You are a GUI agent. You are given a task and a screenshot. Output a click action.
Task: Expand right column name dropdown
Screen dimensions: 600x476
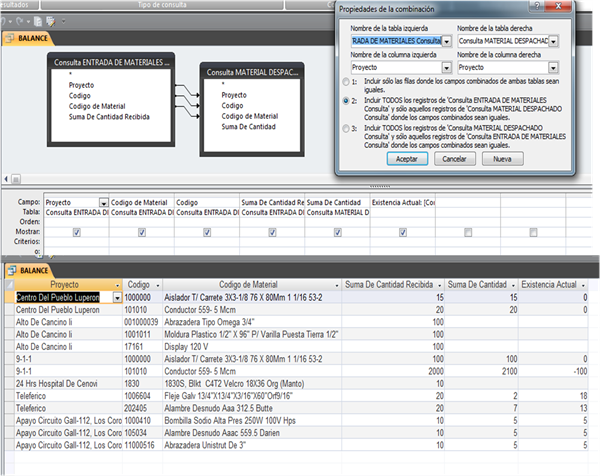click(553, 67)
